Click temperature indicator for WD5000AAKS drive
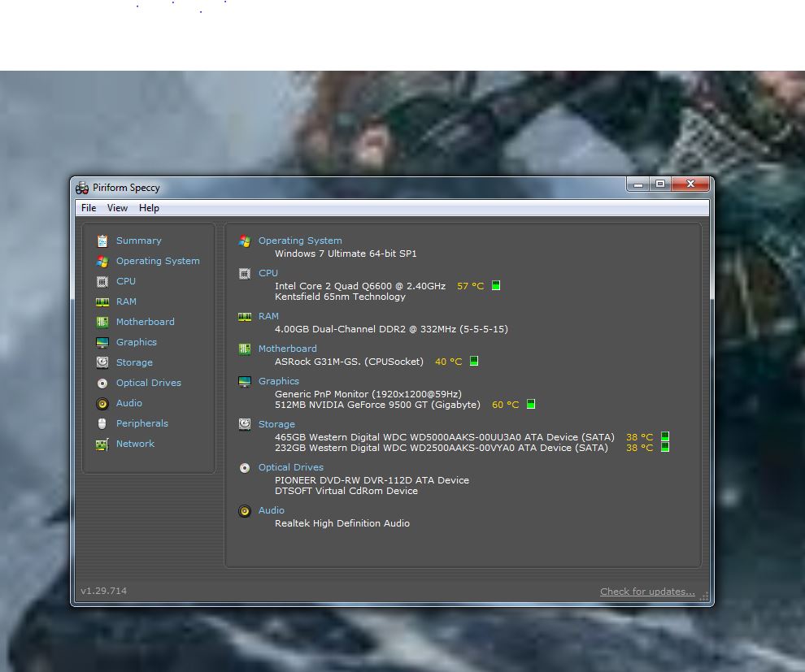This screenshot has width=805, height=672. [x=665, y=436]
